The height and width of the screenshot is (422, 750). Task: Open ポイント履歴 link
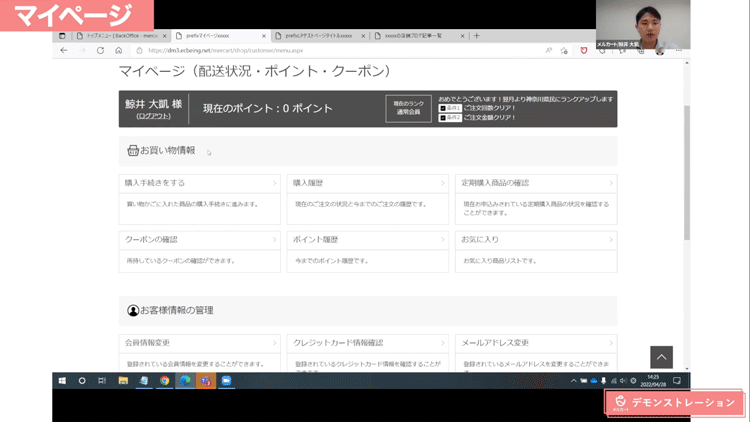point(316,239)
